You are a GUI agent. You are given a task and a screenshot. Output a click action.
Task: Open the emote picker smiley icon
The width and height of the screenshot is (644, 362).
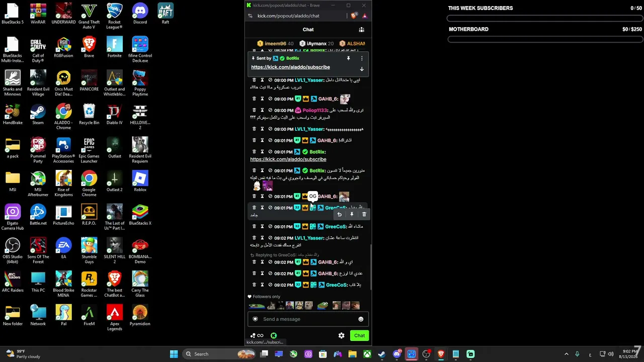click(361, 319)
